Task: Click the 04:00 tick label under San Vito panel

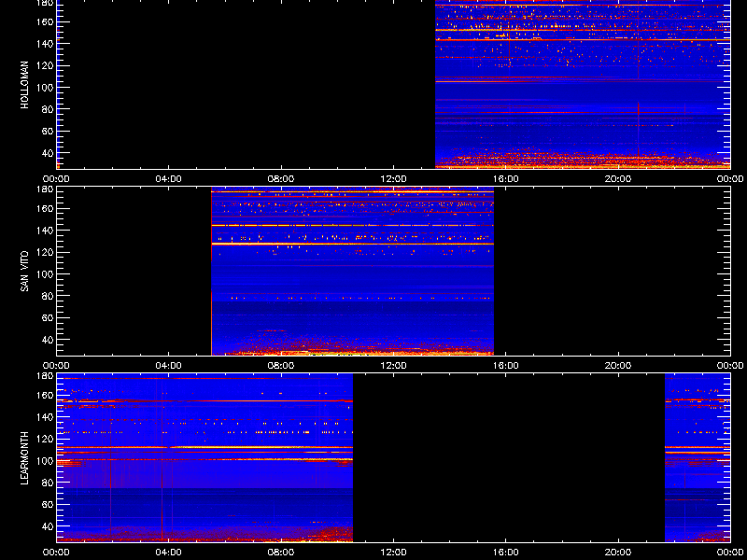Action: pyautogui.click(x=169, y=366)
